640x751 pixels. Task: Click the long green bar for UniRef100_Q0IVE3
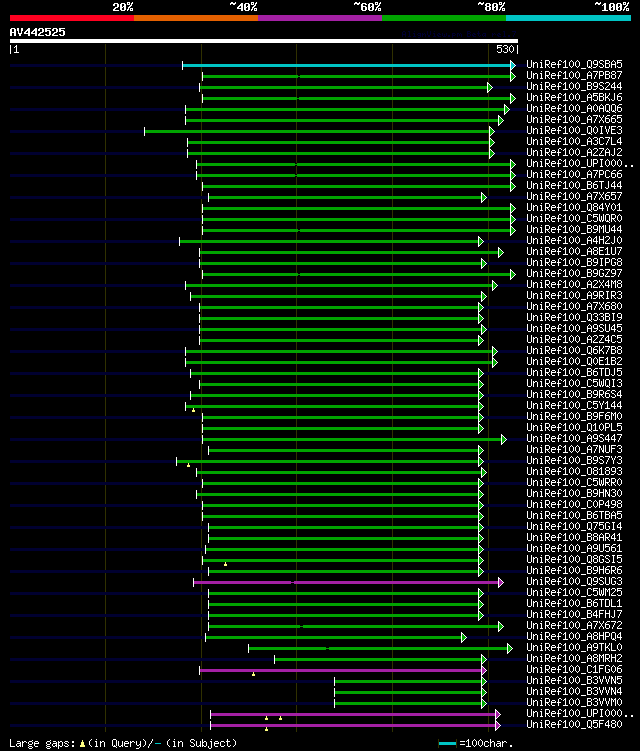[x=318, y=132]
